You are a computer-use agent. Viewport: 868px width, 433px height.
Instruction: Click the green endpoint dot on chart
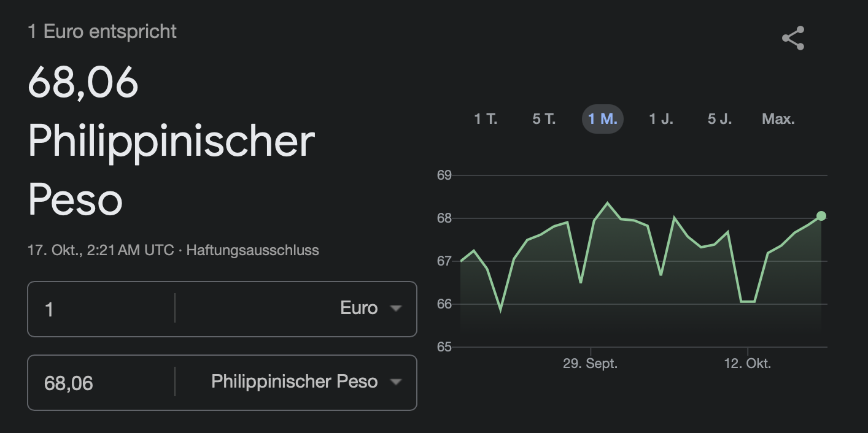pos(821,216)
